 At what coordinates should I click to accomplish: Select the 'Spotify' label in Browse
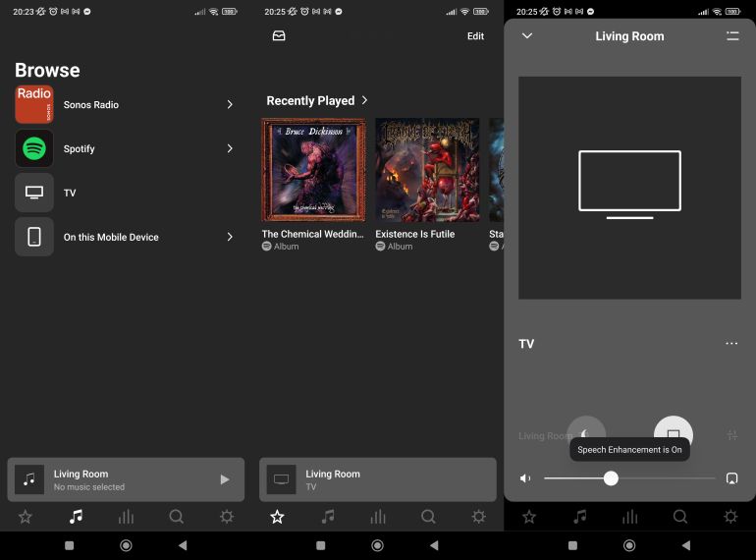point(80,148)
